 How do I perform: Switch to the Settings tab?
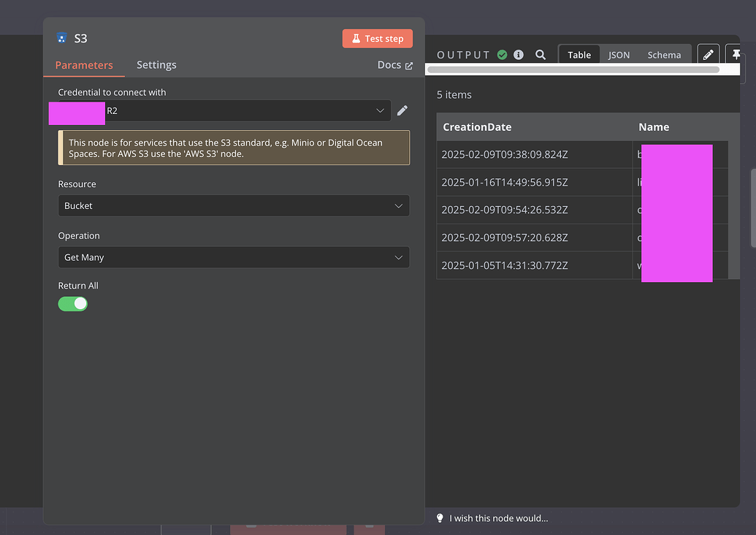156,64
